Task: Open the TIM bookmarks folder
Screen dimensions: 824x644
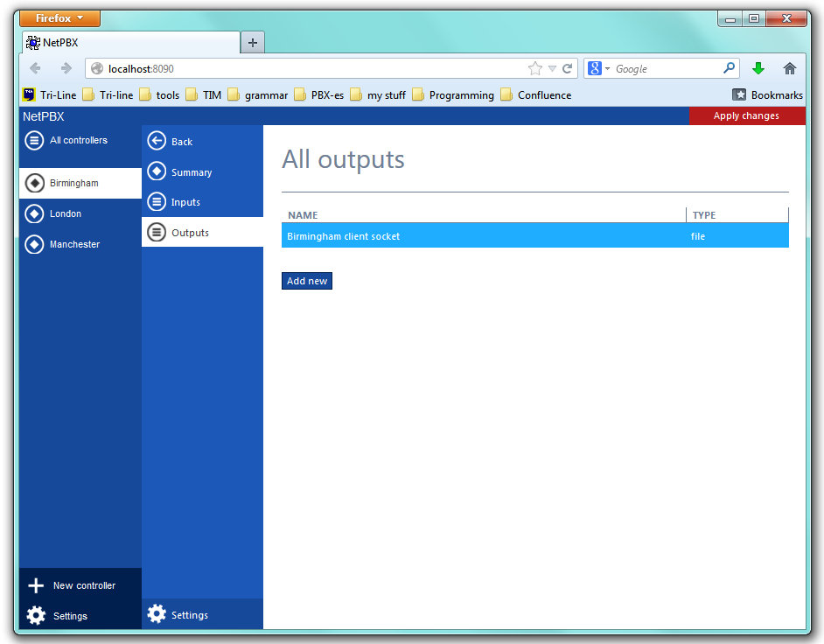Action: [203, 95]
